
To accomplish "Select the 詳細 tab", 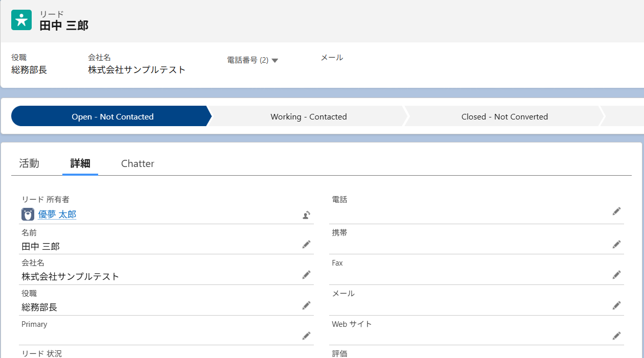I will click(80, 163).
